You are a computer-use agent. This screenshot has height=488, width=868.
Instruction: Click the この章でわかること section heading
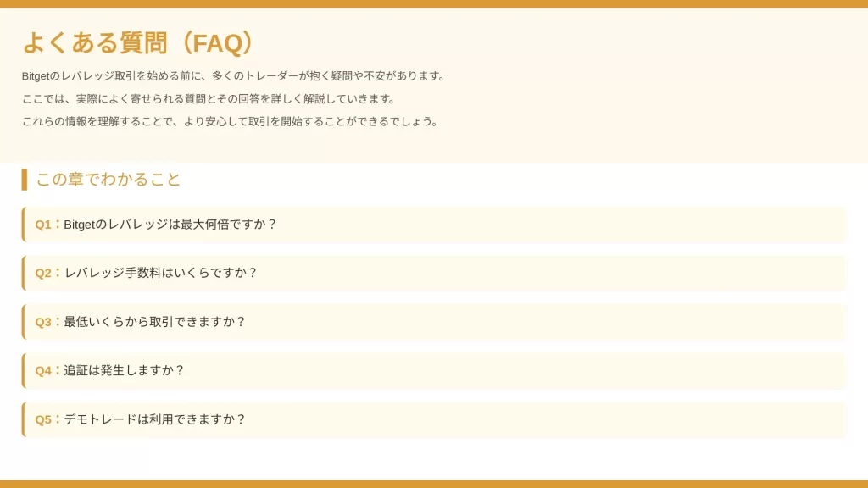coord(108,180)
